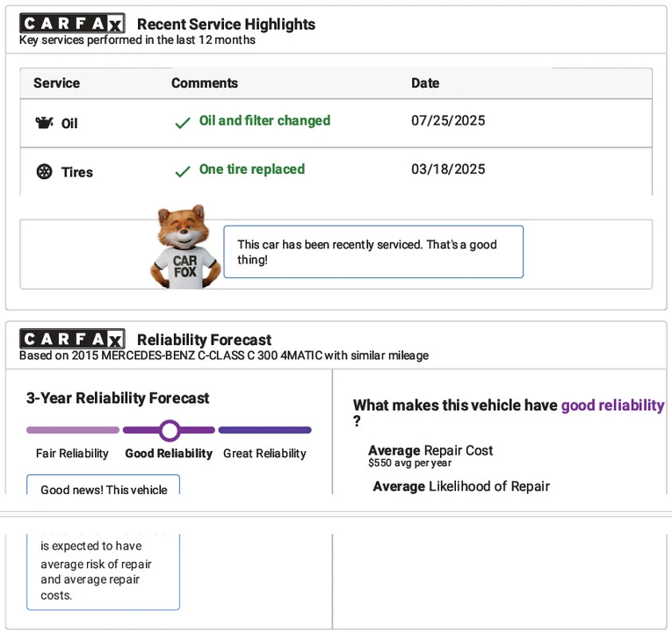Image resolution: width=672 pixels, height=632 pixels.
Task: Click 'One tire replaced' text
Action: tap(252, 169)
